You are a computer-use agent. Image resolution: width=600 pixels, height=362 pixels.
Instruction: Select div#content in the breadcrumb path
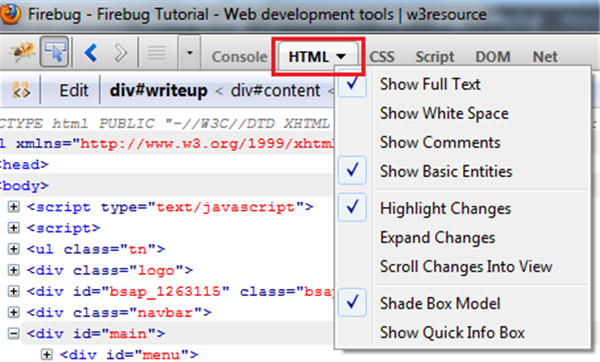[x=275, y=91]
